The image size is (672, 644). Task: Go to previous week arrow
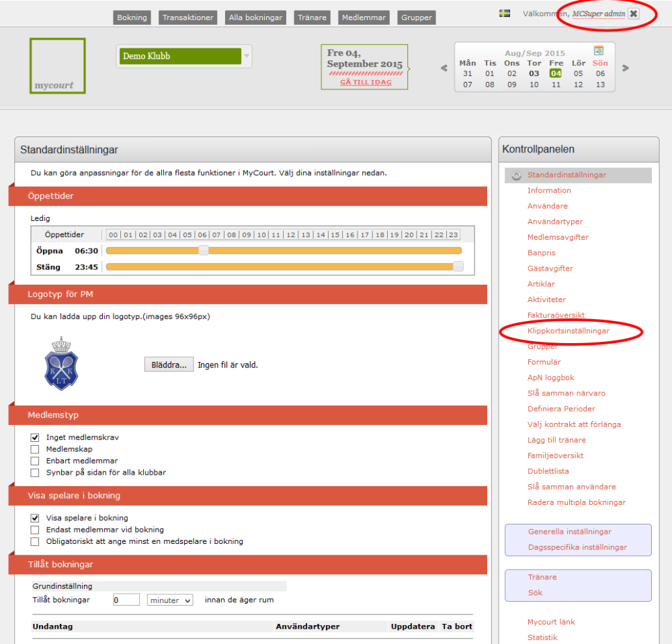tap(444, 68)
